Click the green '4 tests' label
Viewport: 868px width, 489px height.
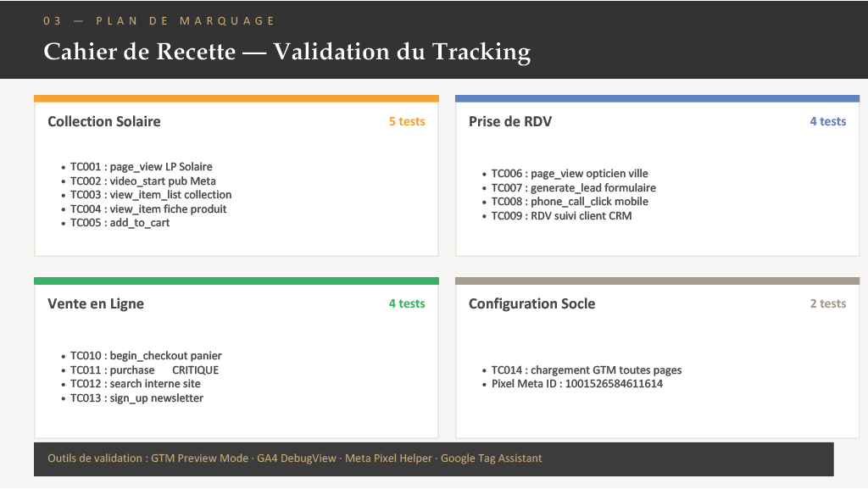pos(407,303)
